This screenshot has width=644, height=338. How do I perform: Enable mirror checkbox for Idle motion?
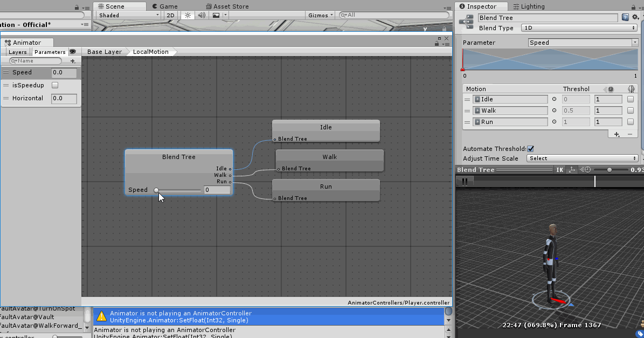click(x=630, y=99)
